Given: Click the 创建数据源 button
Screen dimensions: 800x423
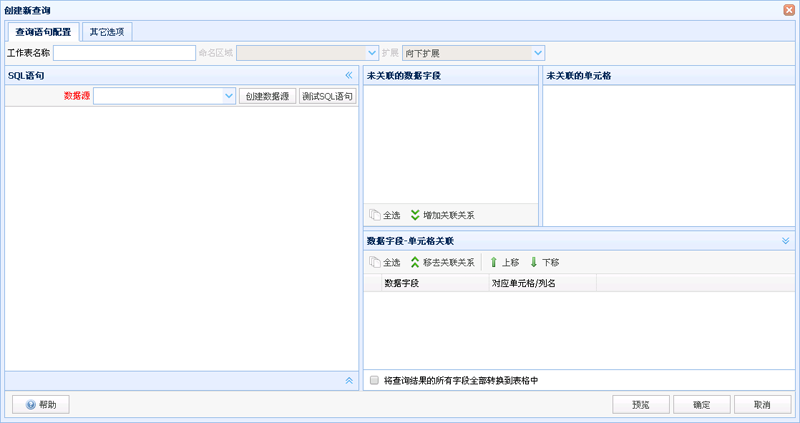Looking at the screenshot, I should pos(267,96).
